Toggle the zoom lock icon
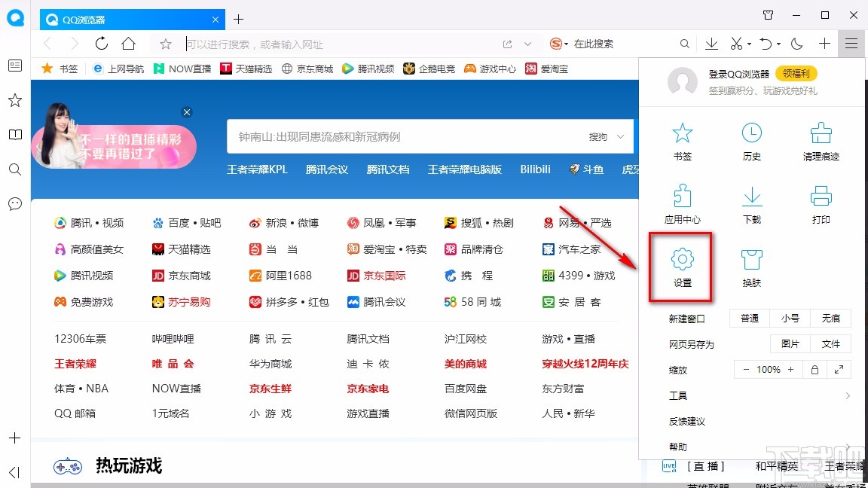This screenshot has height=488, width=868. pyautogui.click(x=815, y=370)
